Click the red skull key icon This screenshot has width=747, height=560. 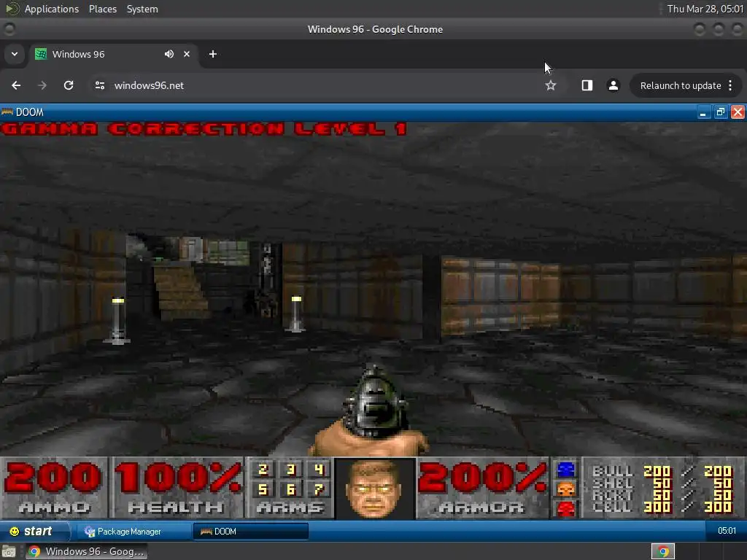(566, 508)
